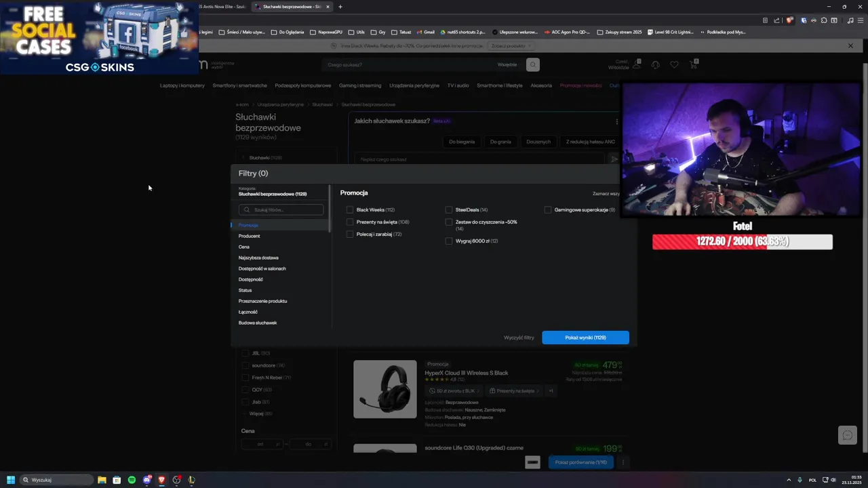
Task: Click the store search magnifier icon
Action: [533, 65]
